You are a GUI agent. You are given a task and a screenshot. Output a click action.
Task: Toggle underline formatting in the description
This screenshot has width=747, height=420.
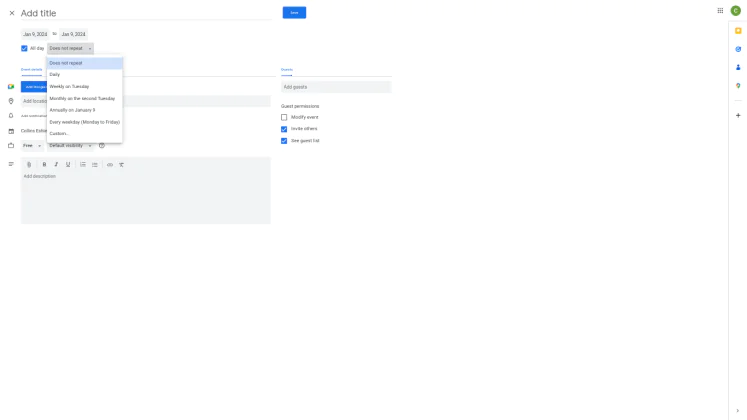(68, 165)
